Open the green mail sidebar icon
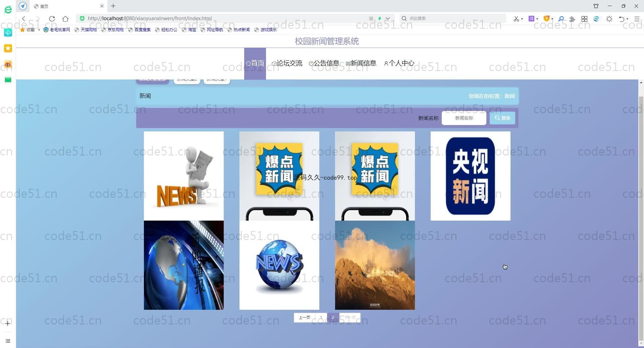The image size is (644, 348). click(x=8, y=80)
